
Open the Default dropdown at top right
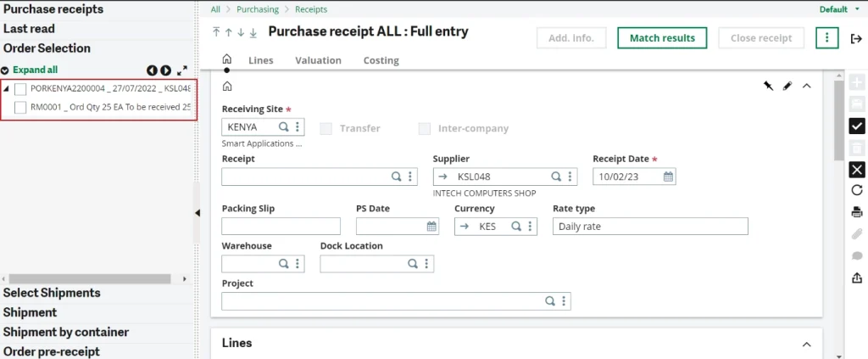coord(837,9)
